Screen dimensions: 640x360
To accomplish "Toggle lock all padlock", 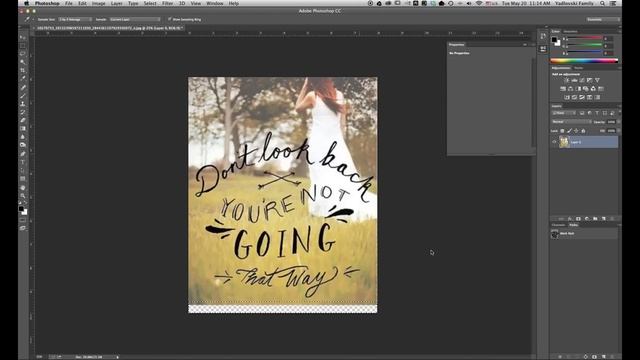I will click(583, 131).
